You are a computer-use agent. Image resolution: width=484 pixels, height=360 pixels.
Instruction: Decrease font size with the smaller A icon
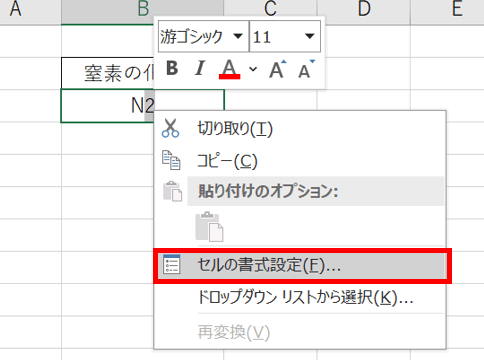pos(306,69)
